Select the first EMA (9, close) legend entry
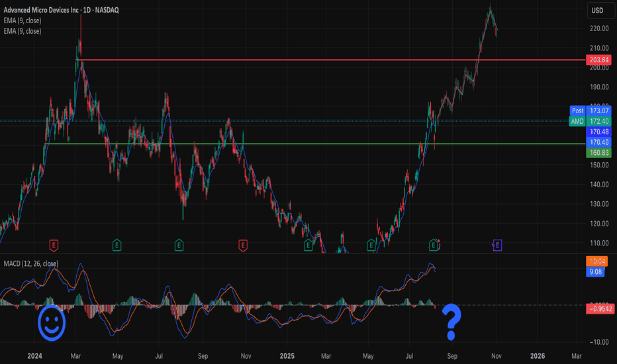617x364 pixels. [23, 21]
